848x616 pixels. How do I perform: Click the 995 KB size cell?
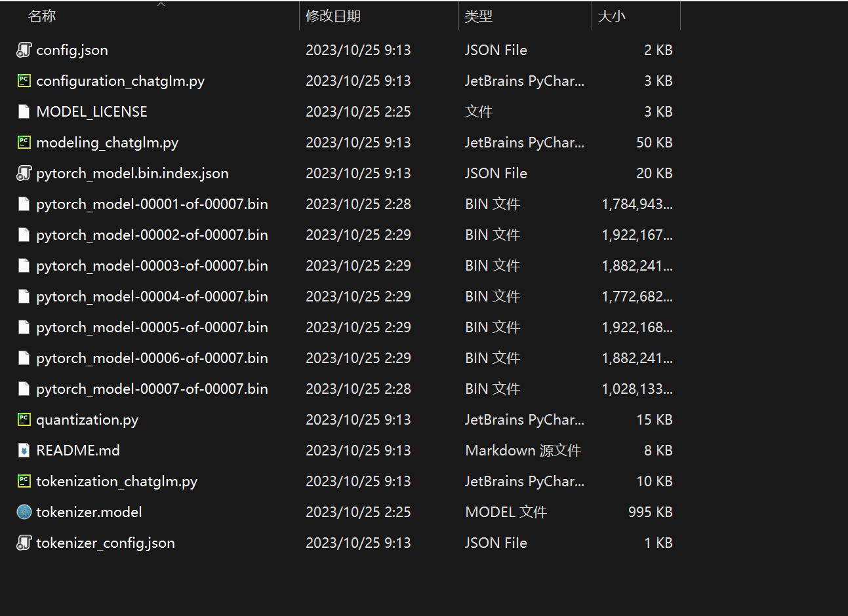(x=651, y=512)
